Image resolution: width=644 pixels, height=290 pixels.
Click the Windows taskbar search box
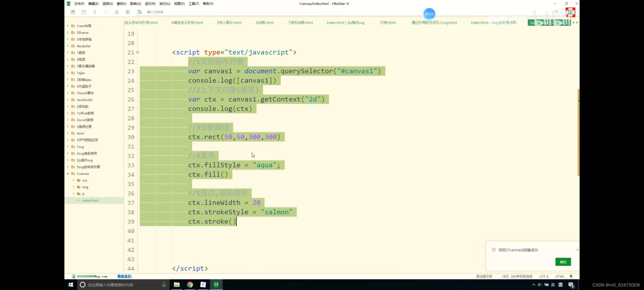[123, 285]
